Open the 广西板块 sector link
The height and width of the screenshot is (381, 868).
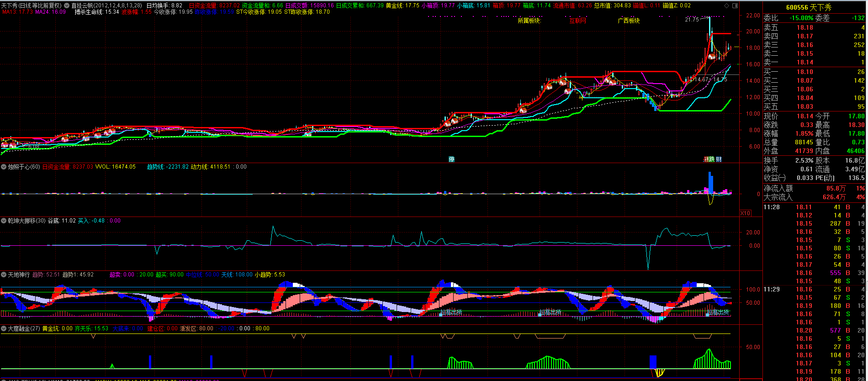629,21
